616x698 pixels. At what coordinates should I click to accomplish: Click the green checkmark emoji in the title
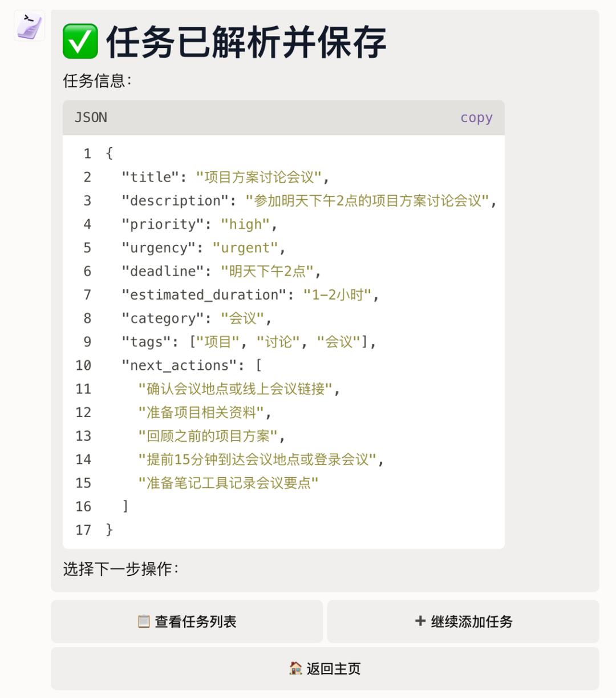click(x=80, y=42)
